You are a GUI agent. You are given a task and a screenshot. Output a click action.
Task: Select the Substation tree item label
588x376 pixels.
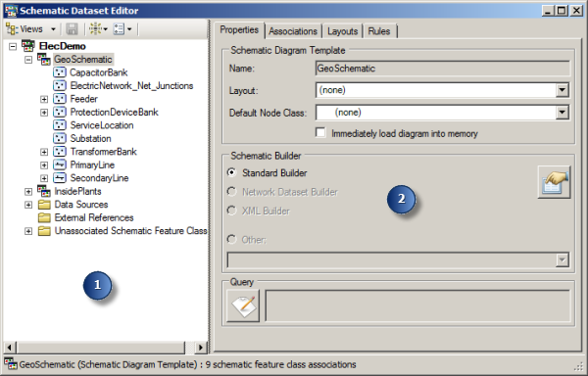click(x=91, y=139)
